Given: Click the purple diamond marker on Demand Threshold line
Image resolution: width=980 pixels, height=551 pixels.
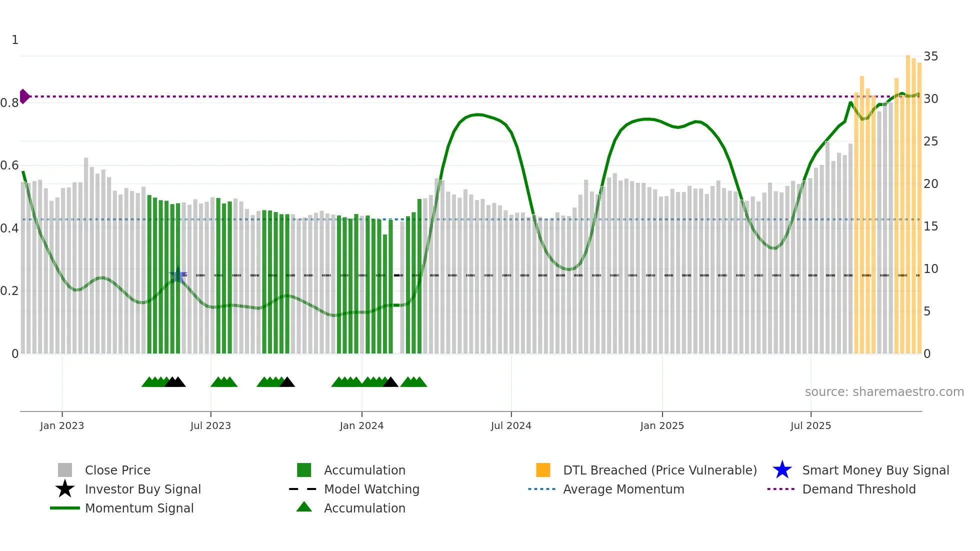Looking at the screenshot, I should [24, 96].
